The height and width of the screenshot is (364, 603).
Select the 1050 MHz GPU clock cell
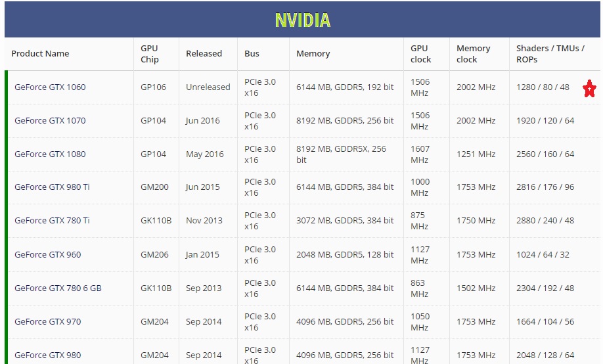pyautogui.click(x=420, y=322)
